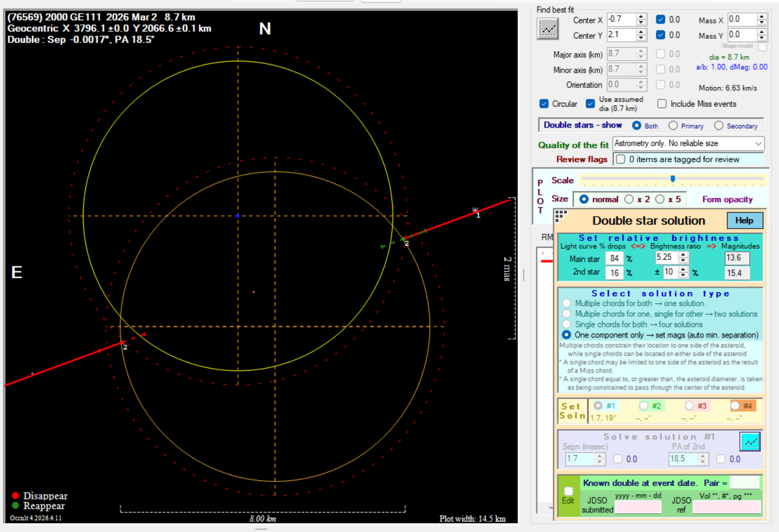Click the Main star % drop field
The image size is (779, 532).
coord(614,258)
